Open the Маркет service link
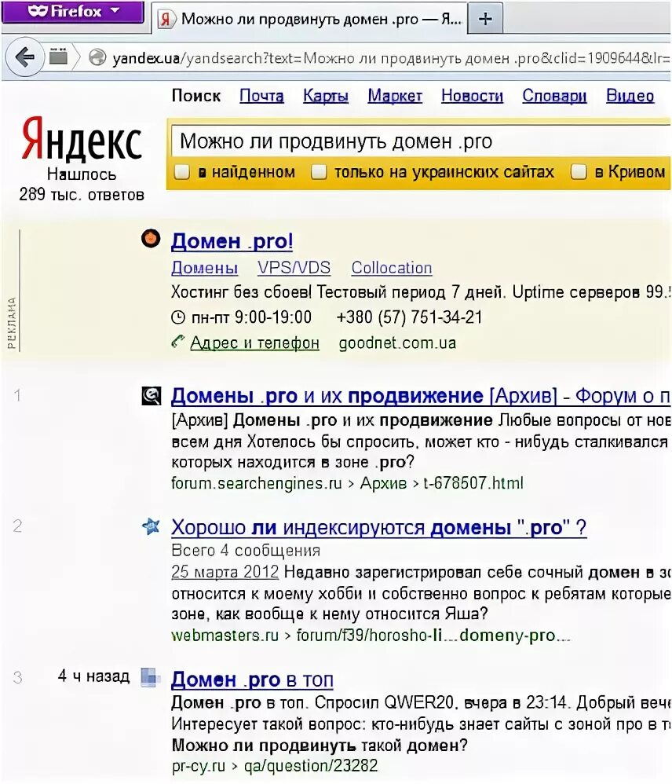The height and width of the screenshot is (784, 672). 395,96
